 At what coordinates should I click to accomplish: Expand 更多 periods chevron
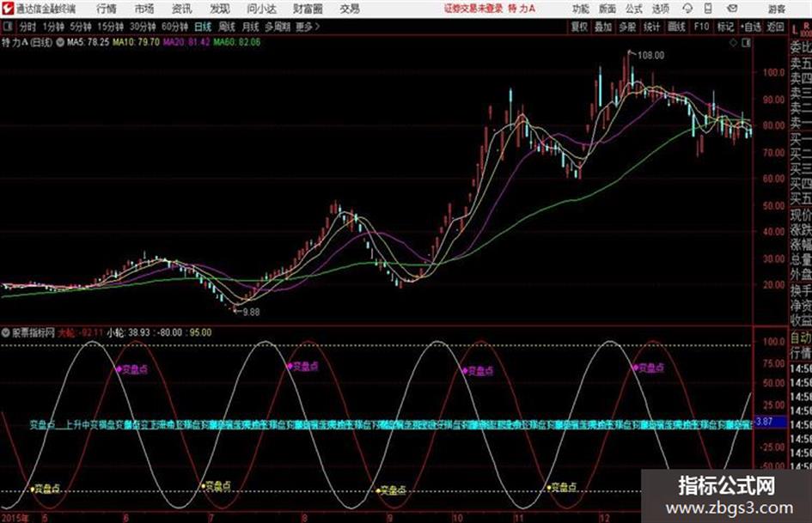click(x=308, y=27)
